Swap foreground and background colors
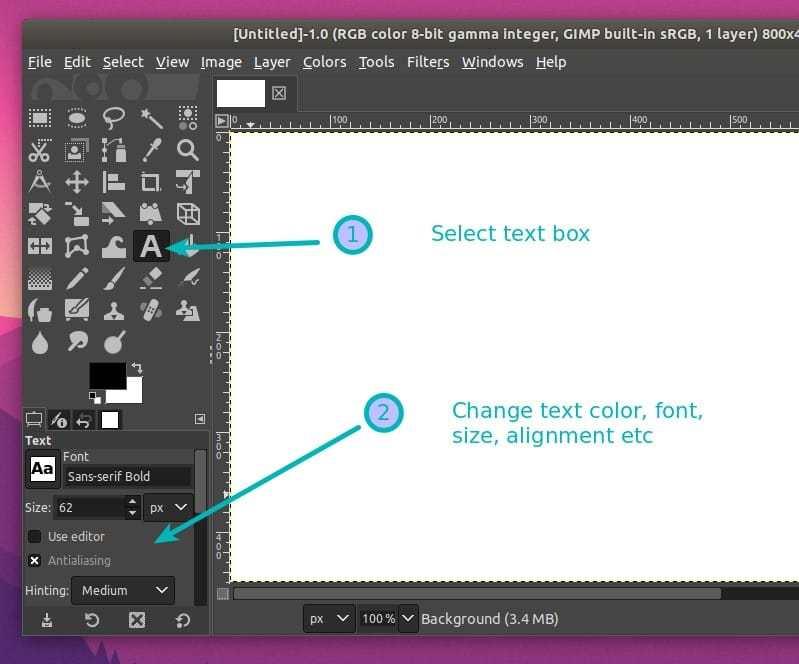 click(x=136, y=368)
